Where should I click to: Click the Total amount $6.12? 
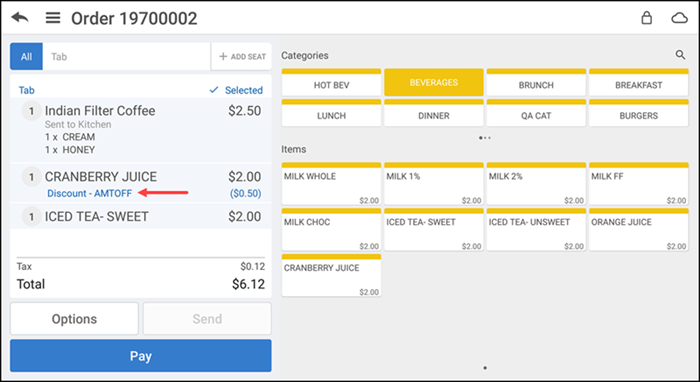(x=249, y=284)
